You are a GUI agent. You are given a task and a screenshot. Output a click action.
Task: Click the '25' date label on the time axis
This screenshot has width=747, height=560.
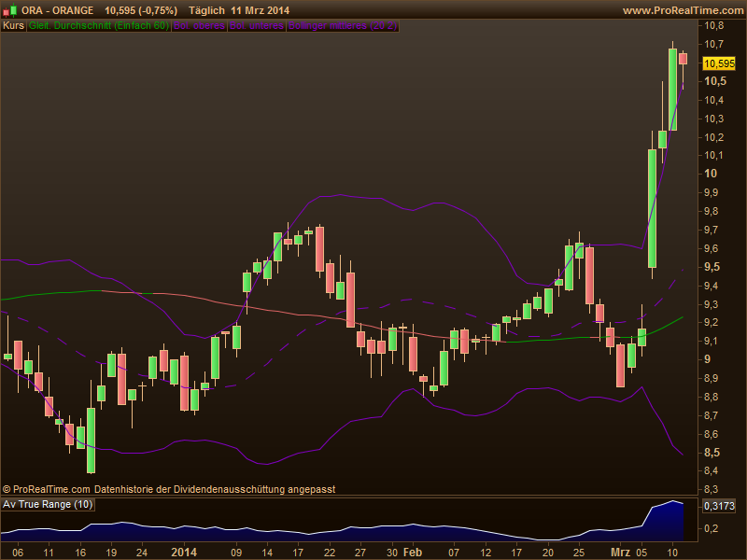[x=578, y=553]
